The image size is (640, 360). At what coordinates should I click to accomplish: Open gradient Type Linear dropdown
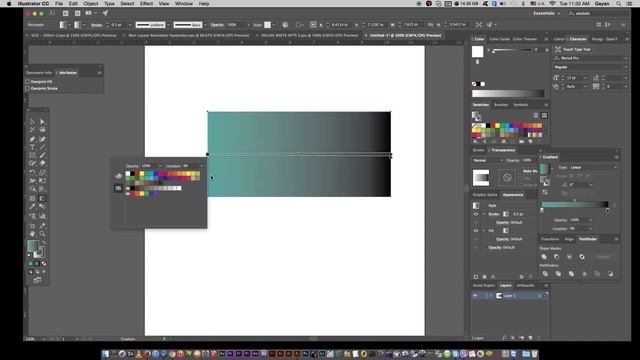tap(593, 167)
